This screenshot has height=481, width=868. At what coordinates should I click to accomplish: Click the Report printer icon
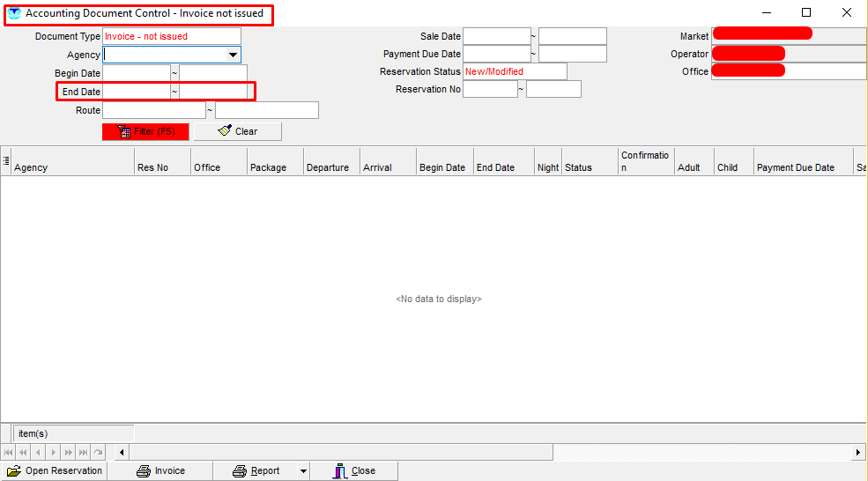click(239, 471)
